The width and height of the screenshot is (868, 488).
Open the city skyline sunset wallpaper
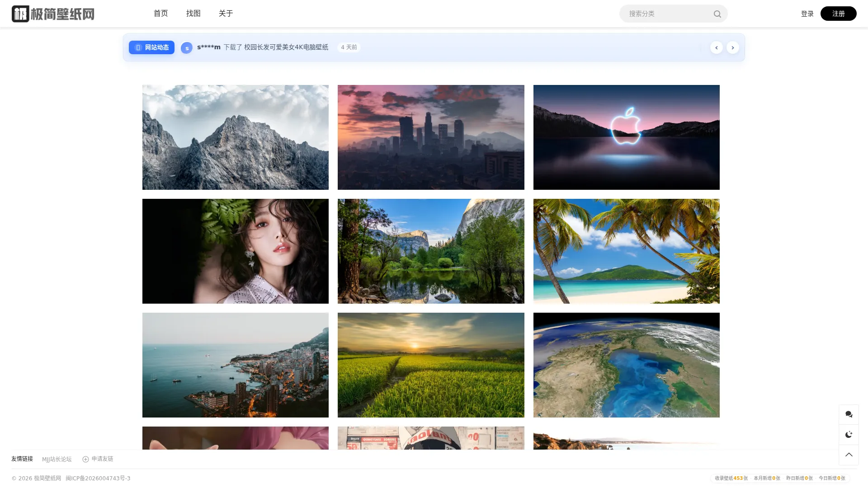(x=431, y=137)
